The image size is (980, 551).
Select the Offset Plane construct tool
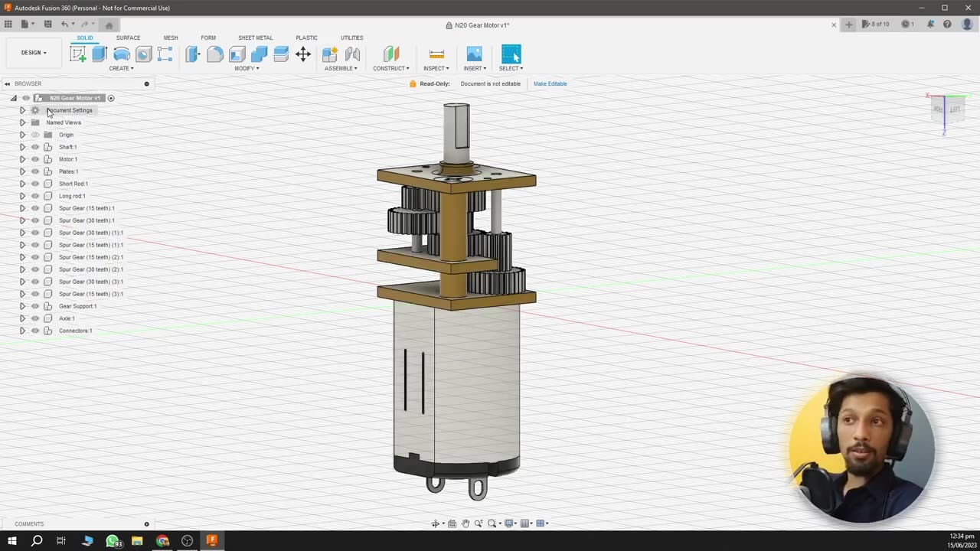pos(391,54)
